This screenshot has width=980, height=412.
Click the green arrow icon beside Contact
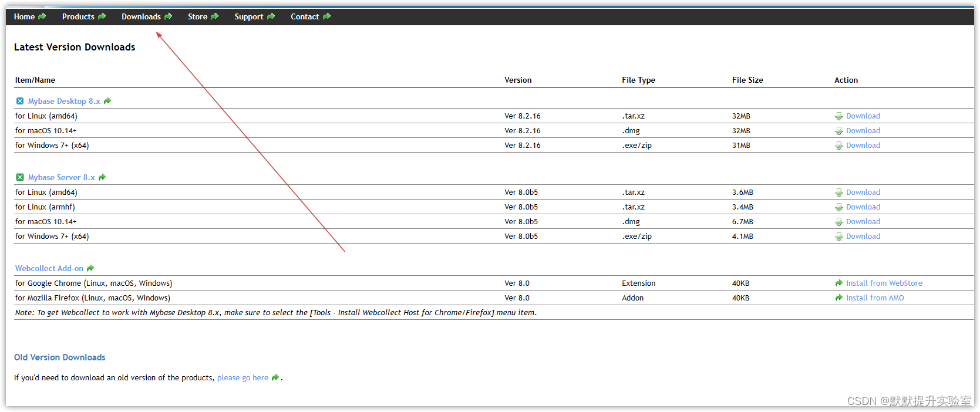pyautogui.click(x=326, y=16)
